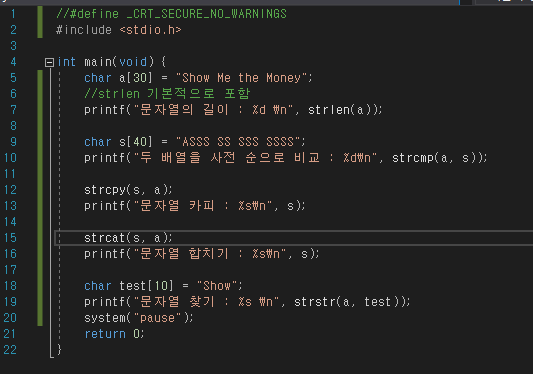Click the 'int' keyword before main

pyautogui.click(x=67, y=62)
